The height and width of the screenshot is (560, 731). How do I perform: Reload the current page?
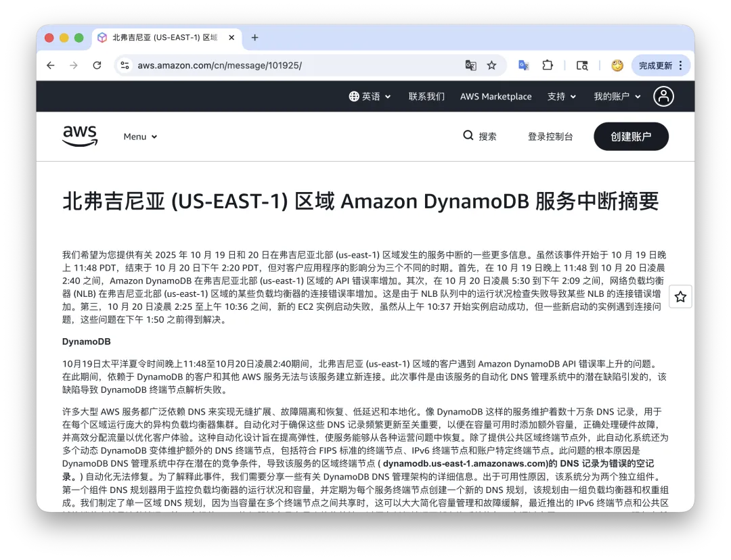tap(97, 65)
